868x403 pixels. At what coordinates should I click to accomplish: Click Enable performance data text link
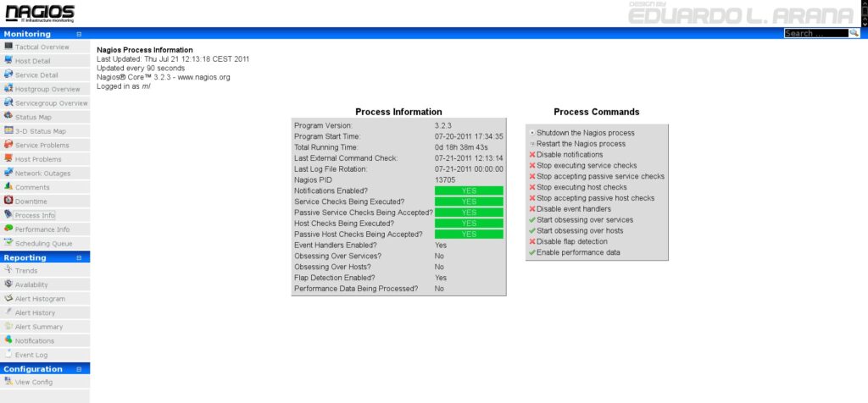pyautogui.click(x=578, y=252)
